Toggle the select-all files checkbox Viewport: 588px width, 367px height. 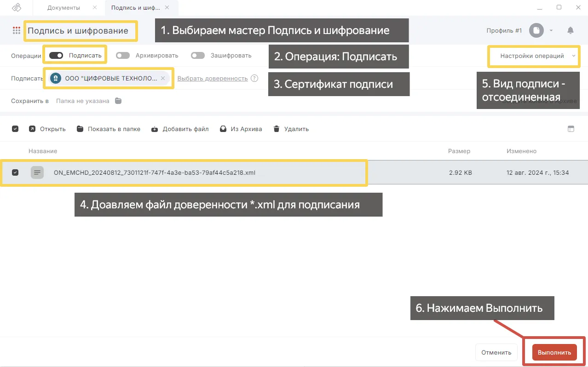tap(15, 129)
